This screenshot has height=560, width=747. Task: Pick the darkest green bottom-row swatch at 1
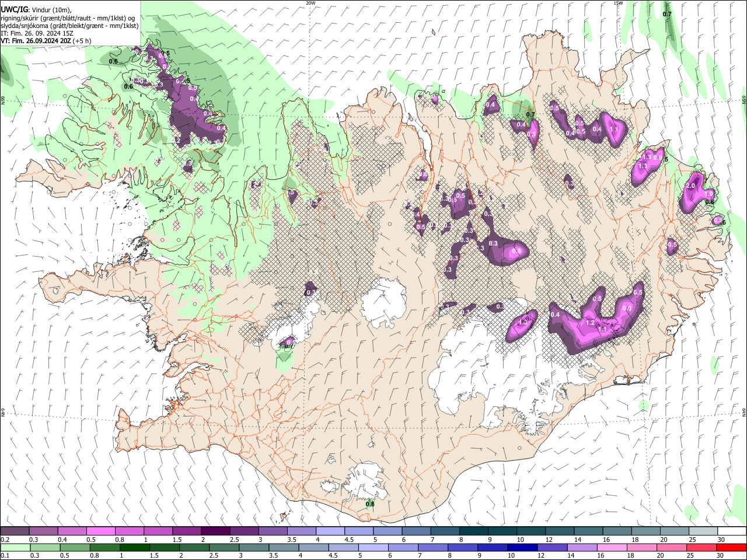(134, 547)
